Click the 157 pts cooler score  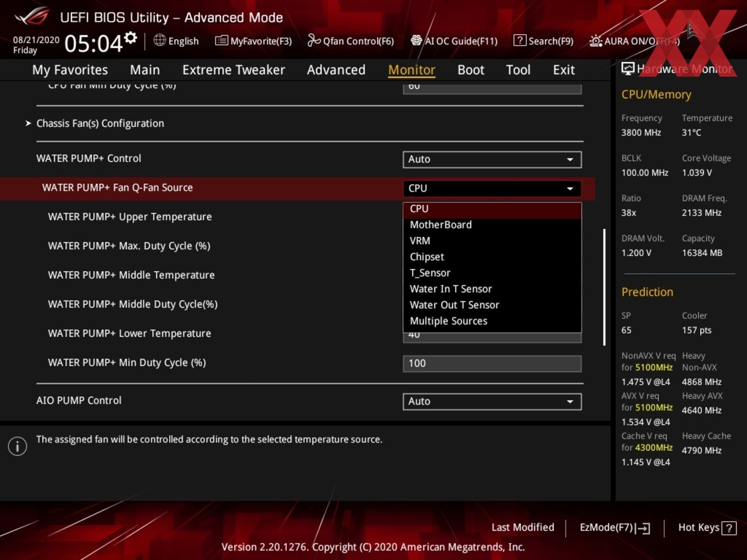[696, 330]
